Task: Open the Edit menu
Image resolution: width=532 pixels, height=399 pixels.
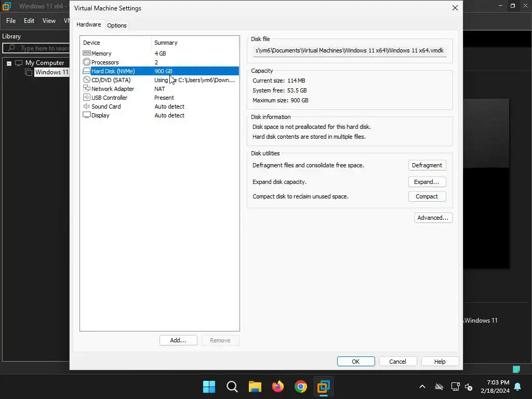Action: [x=29, y=21]
